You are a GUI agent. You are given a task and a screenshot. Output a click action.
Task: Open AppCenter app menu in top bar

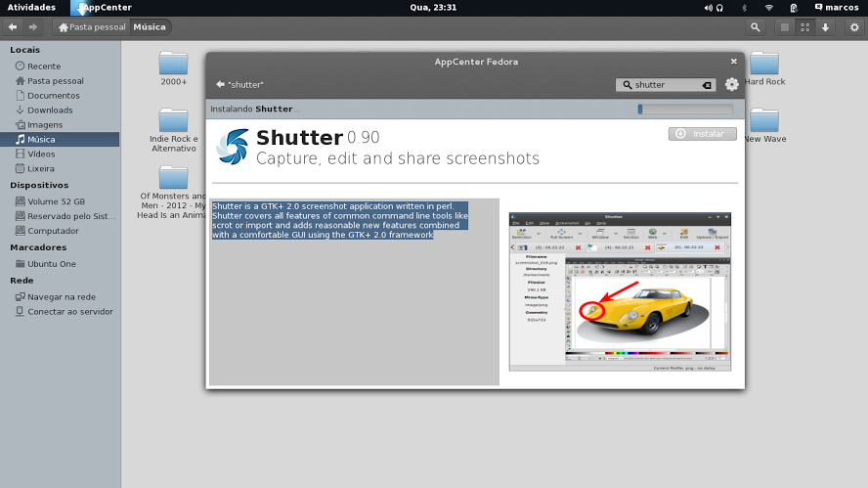[x=102, y=7]
